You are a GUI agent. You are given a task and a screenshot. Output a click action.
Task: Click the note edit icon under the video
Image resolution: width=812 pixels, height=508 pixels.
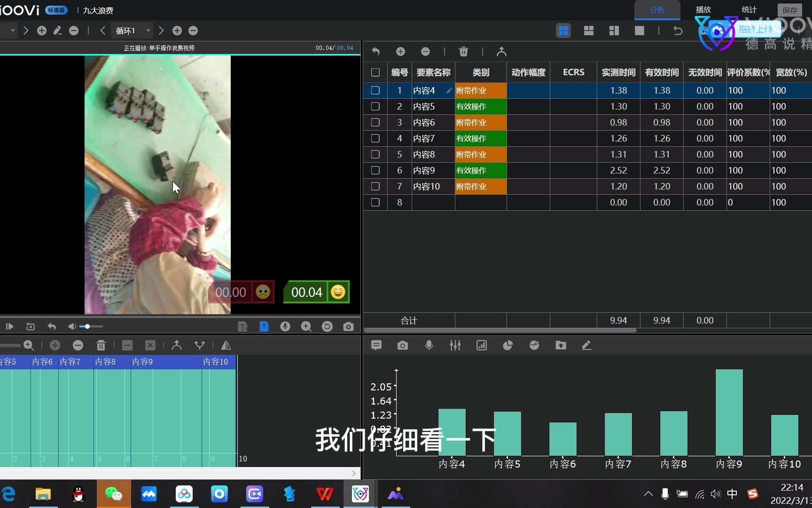(243, 326)
